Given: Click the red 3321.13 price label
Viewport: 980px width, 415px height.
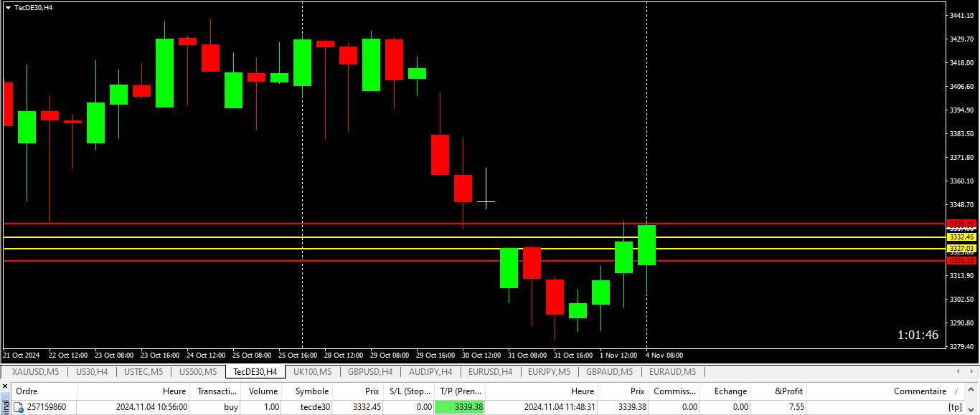Looking at the screenshot, I should pos(961,261).
